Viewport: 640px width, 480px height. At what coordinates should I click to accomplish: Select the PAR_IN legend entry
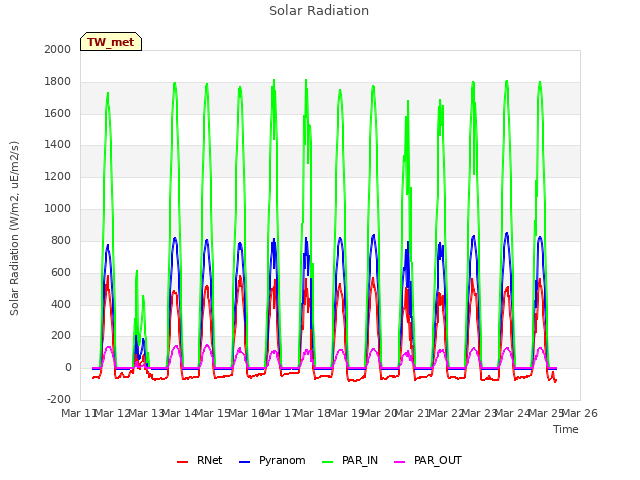[x=350, y=460]
